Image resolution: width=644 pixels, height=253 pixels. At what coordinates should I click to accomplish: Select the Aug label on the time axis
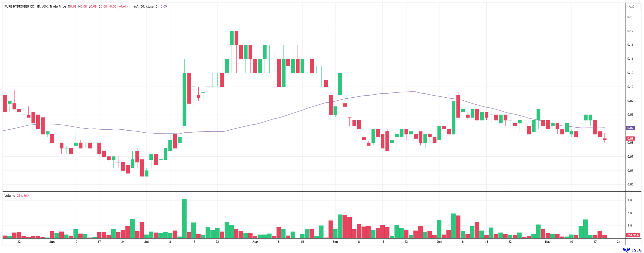[x=255, y=242]
